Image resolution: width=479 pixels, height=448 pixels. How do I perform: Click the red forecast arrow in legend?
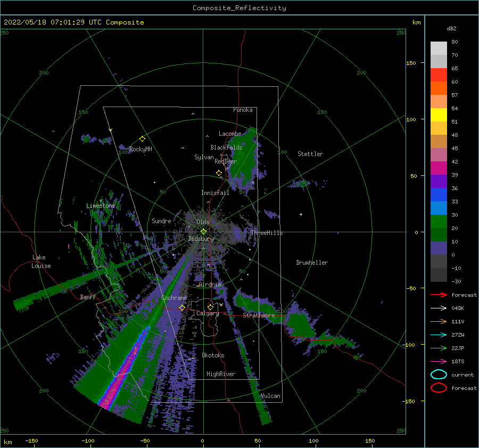pos(439,295)
